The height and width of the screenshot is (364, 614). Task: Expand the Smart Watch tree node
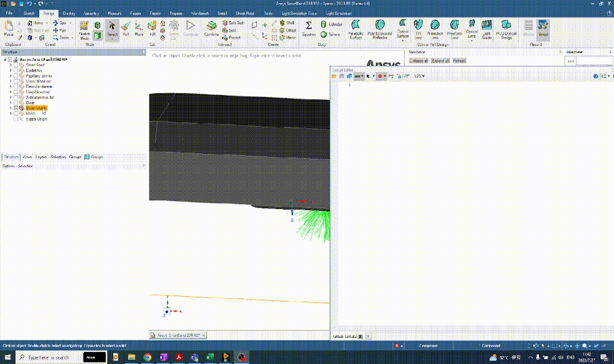coord(11,108)
